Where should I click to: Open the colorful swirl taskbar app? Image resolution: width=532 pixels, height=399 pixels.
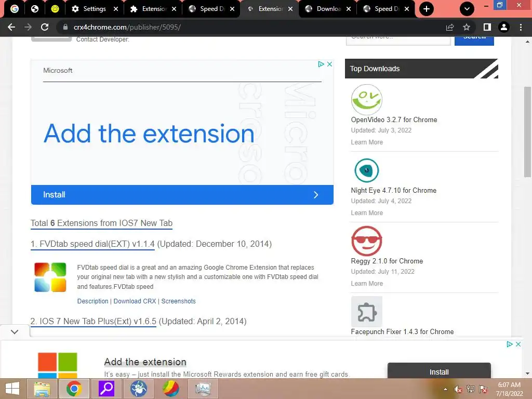[170, 389]
